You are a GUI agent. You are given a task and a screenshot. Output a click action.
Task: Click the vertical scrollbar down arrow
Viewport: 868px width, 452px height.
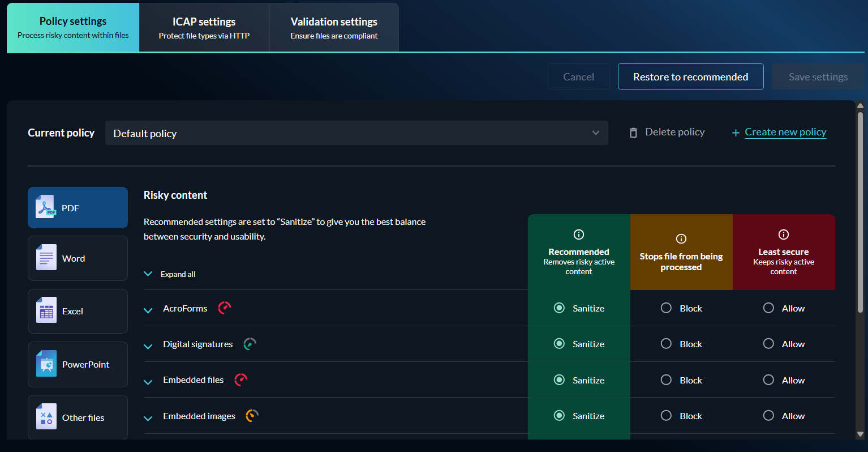860,434
